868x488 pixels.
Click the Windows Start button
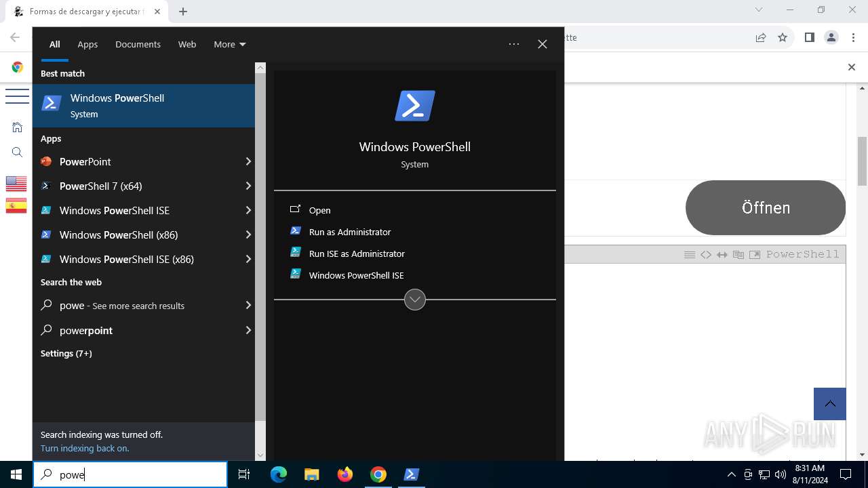pyautogui.click(x=16, y=474)
